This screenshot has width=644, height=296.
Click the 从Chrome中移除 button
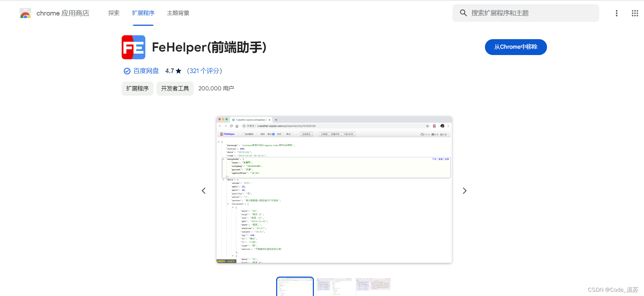tap(516, 47)
